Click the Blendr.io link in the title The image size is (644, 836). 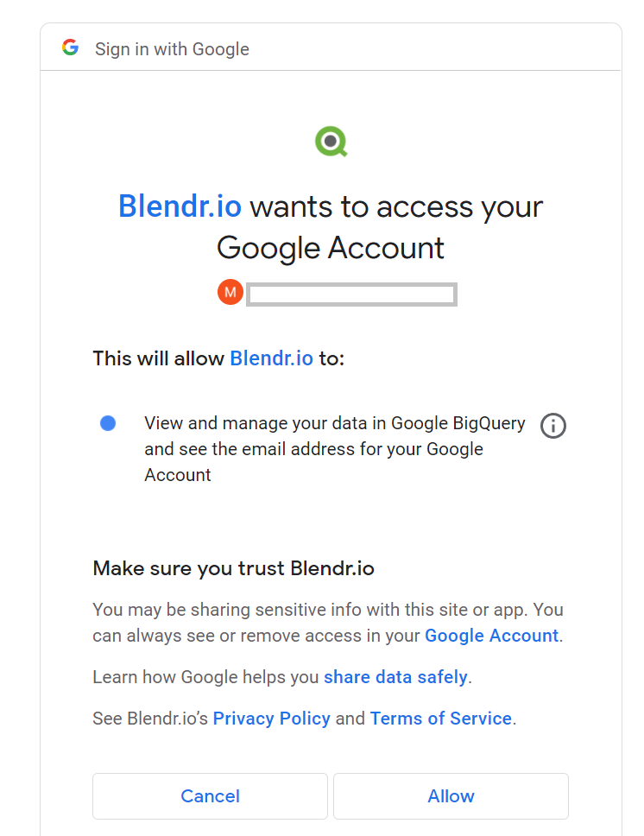point(180,207)
